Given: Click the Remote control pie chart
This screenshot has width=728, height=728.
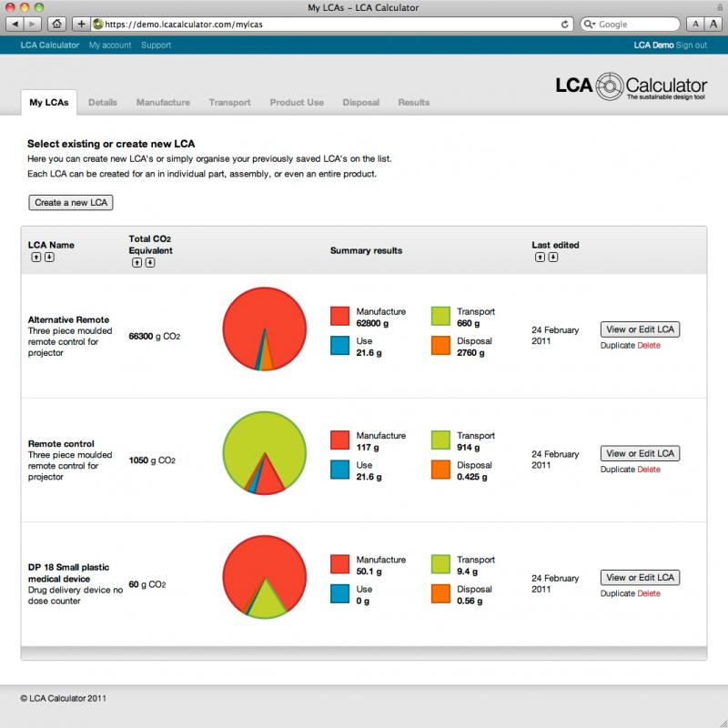Looking at the screenshot, I should coord(264,452).
